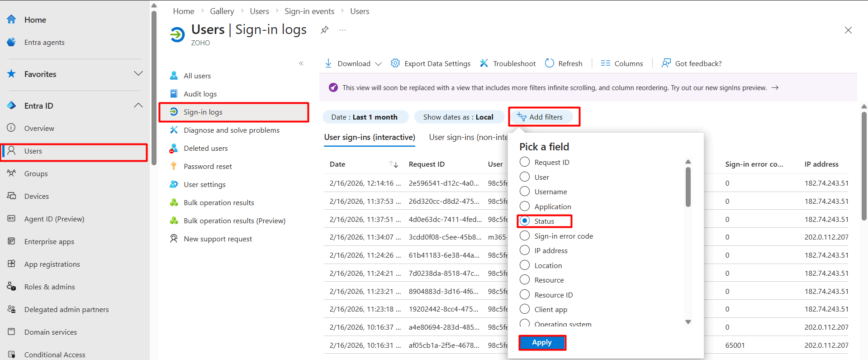Click the left sidebar scrollbar thumb
The image size is (868, 360).
(x=154, y=88)
